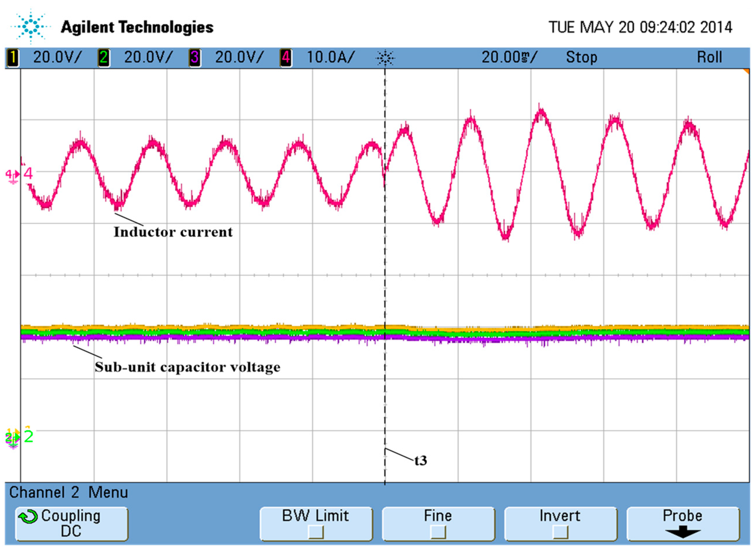
Task: Open the Probe submenu arrow
Action: point(683,532)
